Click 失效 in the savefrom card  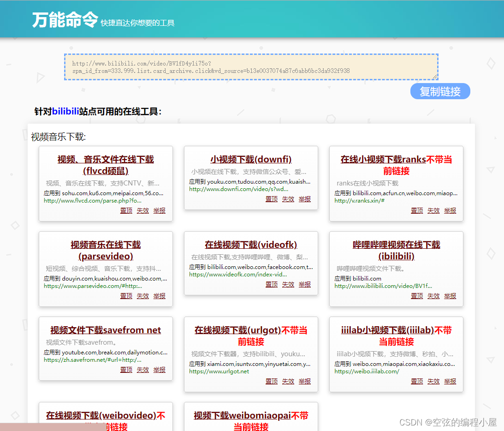point(142,370)
